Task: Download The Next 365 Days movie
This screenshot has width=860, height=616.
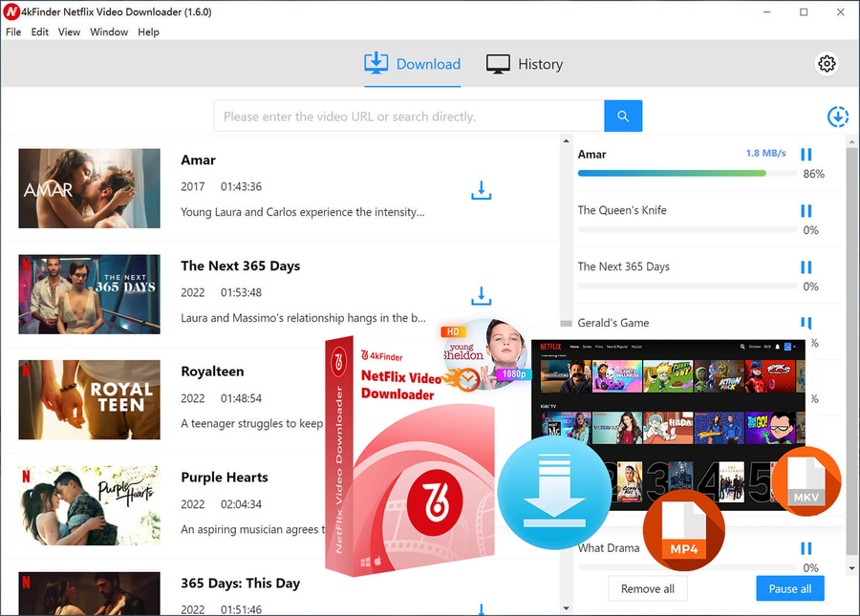Action: click(x=481, y=296)
